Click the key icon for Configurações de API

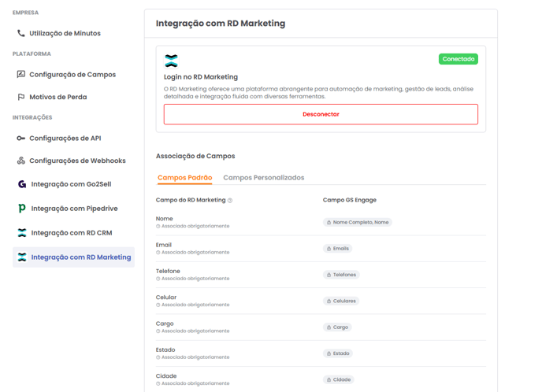click(x=21, y=139)
